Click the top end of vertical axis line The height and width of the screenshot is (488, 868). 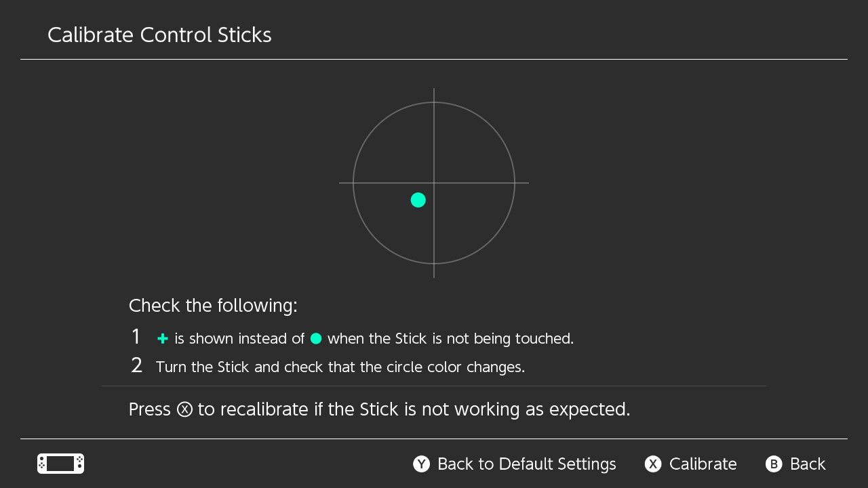434,90
